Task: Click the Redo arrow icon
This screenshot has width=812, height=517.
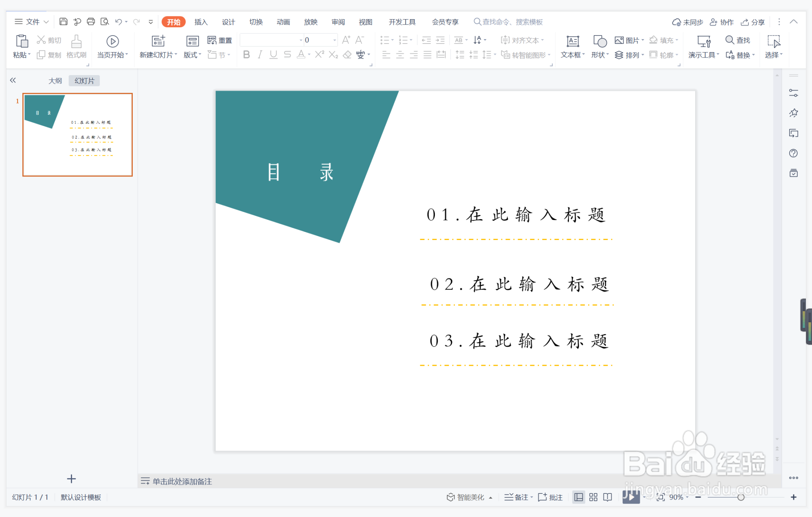Action: coord(136,22)
